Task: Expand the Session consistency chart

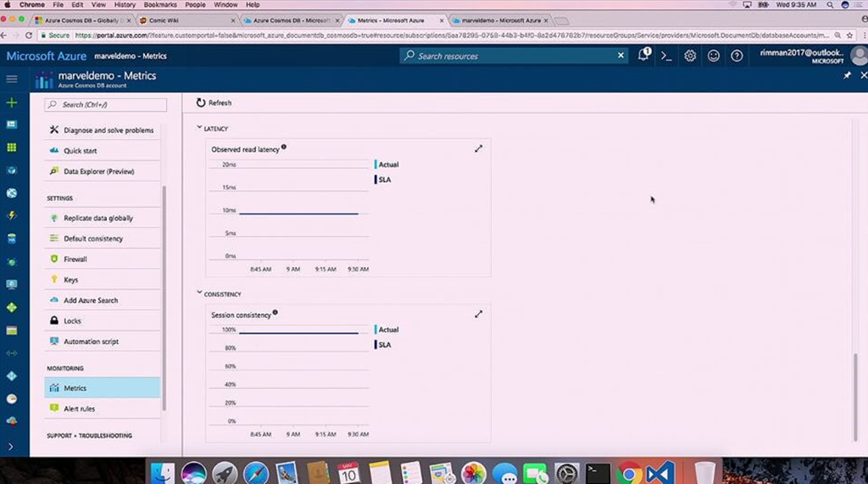Action: (478, 314)
